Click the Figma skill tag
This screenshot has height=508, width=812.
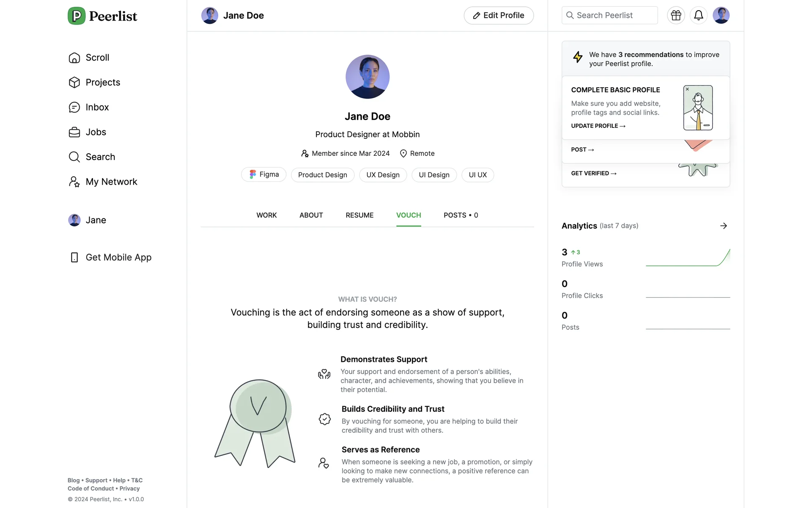pyautogui.click(x=263, y=175)
